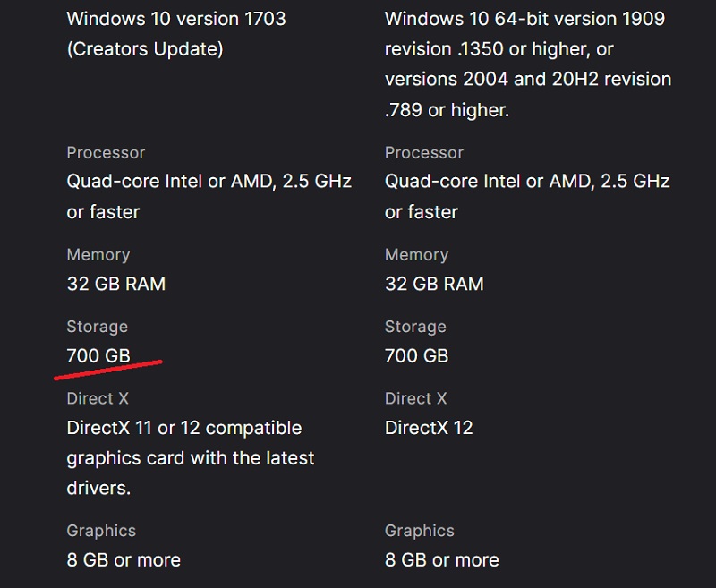This screenshot has height=588, width=716.
Task: Click the left column 32 GB RAM value
Action: [116, 284]
